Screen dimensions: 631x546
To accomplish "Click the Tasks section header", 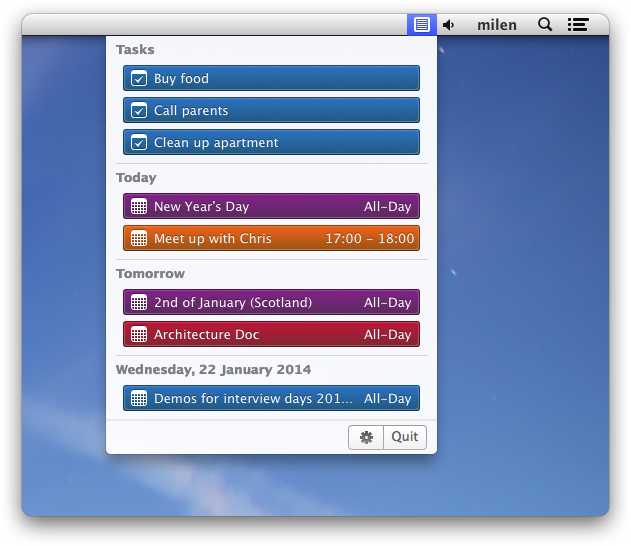I will pyautogui.click(x=135, y=49).
